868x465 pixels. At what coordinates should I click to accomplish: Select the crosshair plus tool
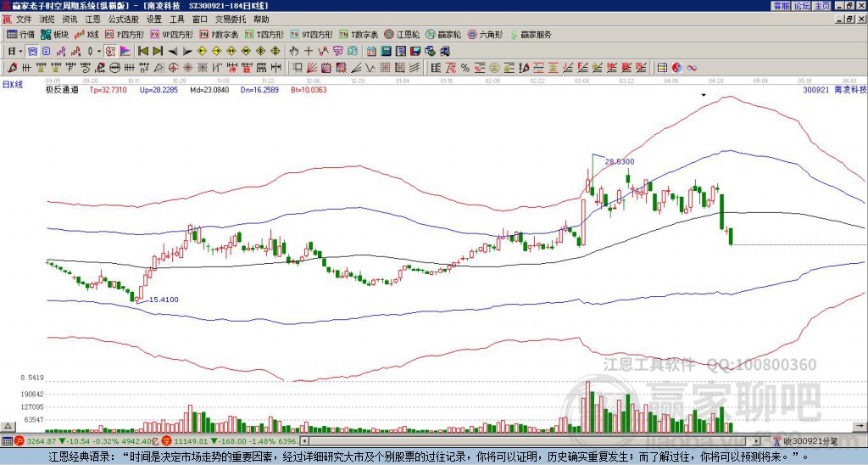[309, 51]
